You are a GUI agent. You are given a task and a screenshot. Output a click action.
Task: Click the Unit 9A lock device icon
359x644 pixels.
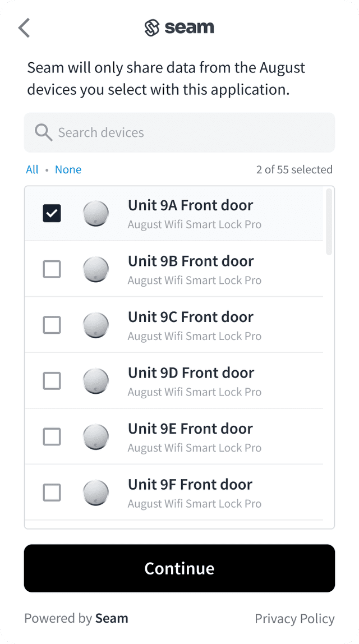click(x=95, y=214)
